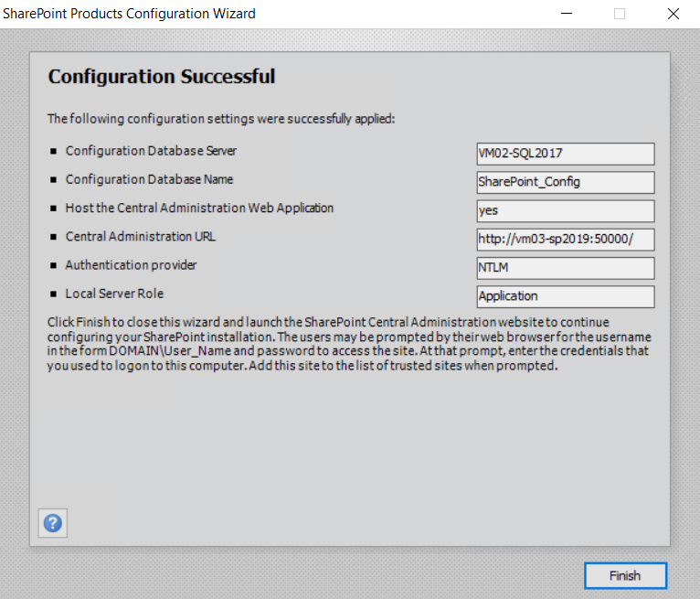Minimize the configuration wizard window
Viewport: 700px width, 599px height.
click(567, 14)
